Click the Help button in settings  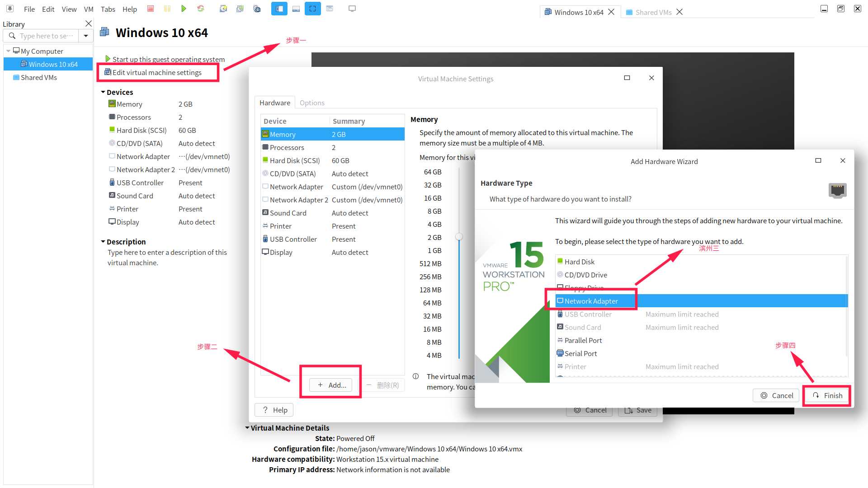(274, 410)
